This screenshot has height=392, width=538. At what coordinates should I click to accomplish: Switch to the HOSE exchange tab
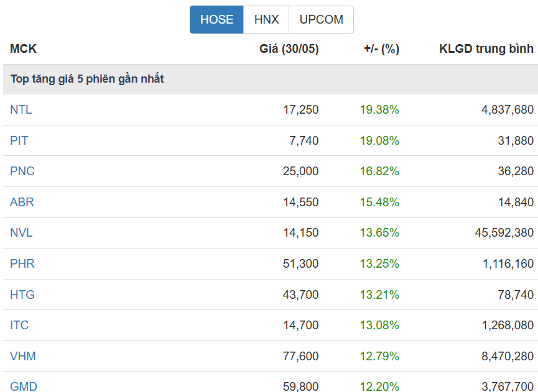pos(216,19)
